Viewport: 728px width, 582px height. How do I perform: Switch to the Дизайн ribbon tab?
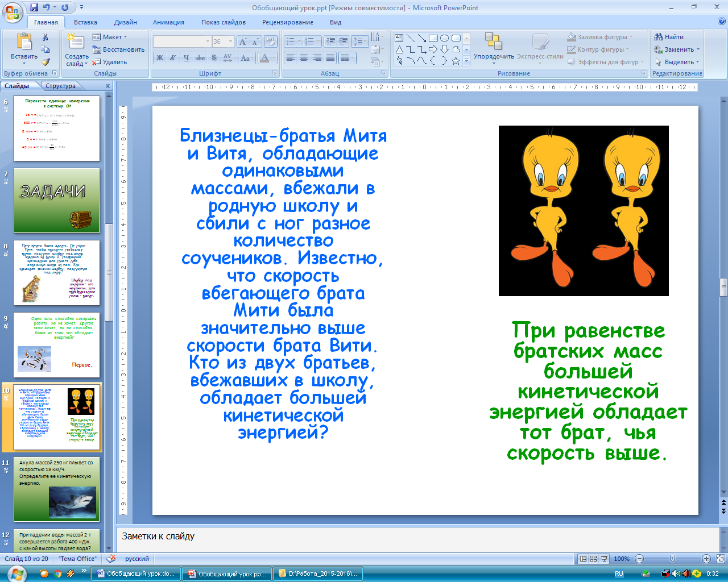(x=126, y=22)
